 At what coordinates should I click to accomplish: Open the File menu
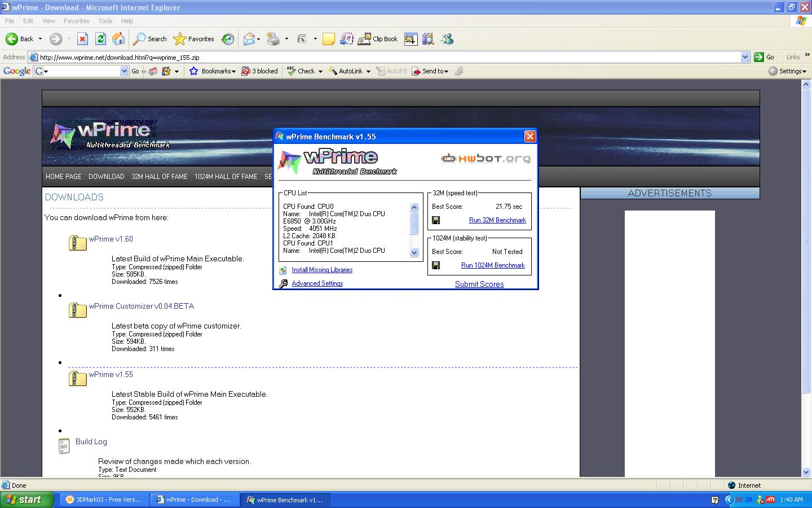pos(10,21)
